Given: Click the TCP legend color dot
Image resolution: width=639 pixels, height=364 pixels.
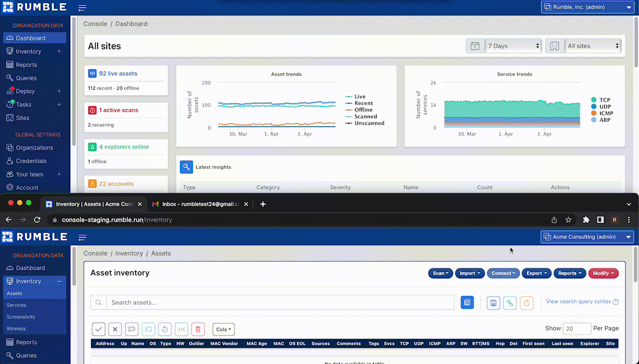Looking at the screenshot, I should tap(594, 100).
